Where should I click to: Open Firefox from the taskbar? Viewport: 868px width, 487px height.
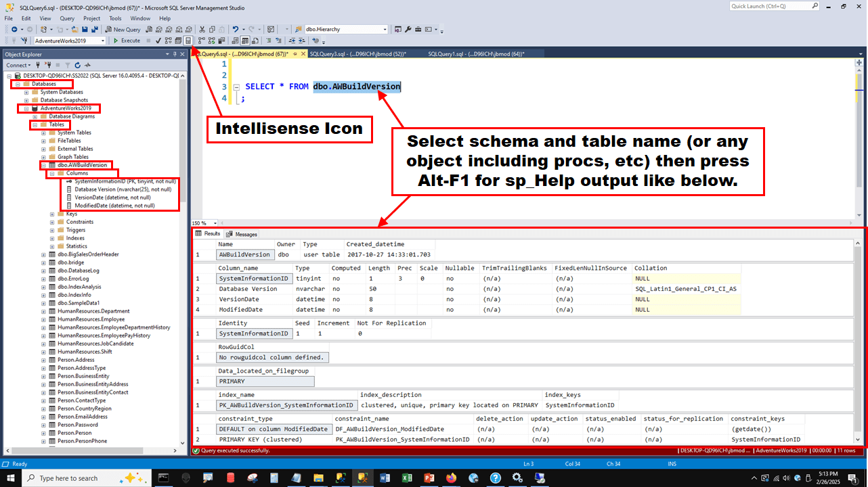tap(452, 478)
